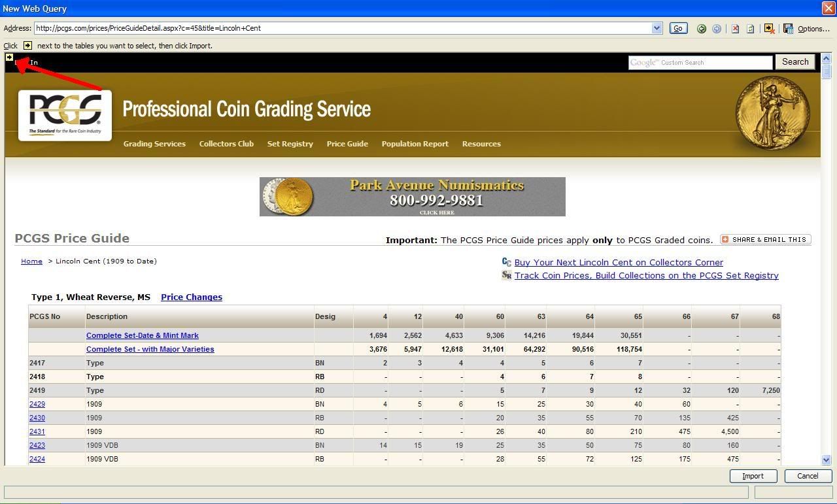
Task: Click the Forward navigation arrow icon
Action: 717,29
